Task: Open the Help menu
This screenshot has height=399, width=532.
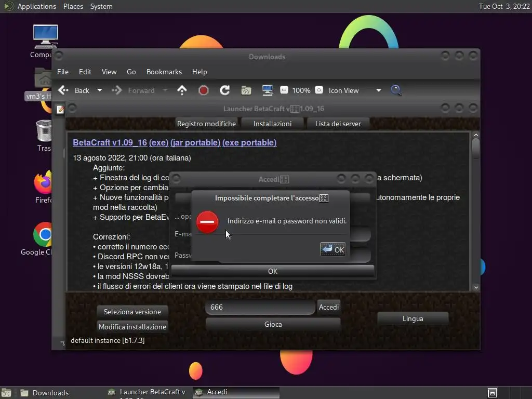Action: coord(199,72)
